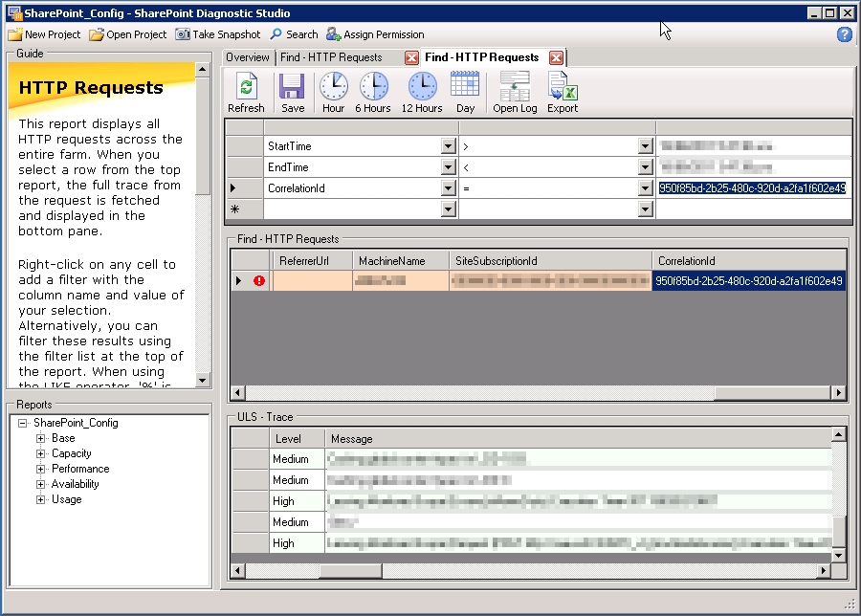This screenshot has height=616, width=861.
Task: Expand the Usage reports node
Action: coord(40,499)
